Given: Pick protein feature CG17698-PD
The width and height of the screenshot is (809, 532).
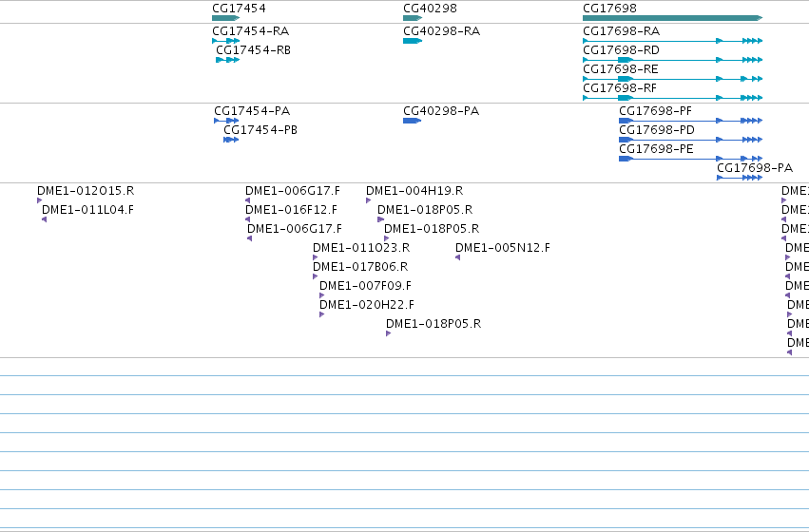Looking at the screenshot, I should tap(690, 140).
